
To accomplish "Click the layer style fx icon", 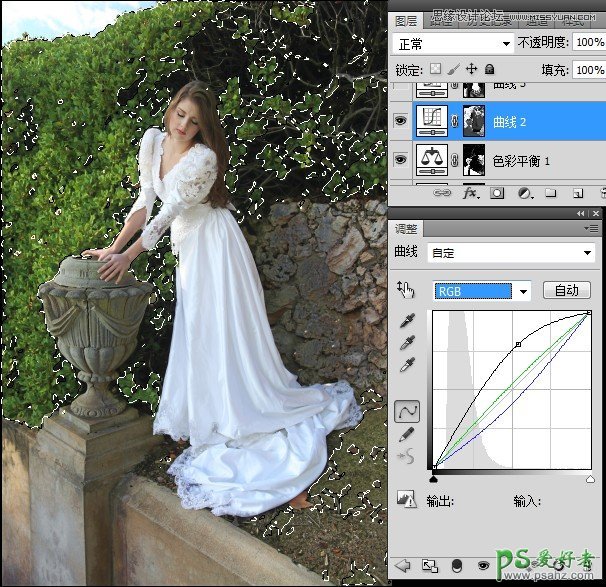I will pyautogui.click(x=469, y=192).
